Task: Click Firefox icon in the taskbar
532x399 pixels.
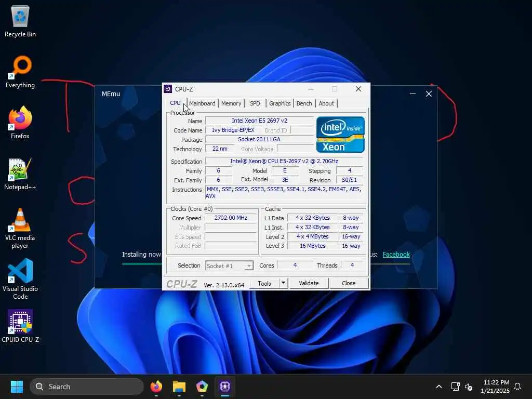Action: pos(156,387)
